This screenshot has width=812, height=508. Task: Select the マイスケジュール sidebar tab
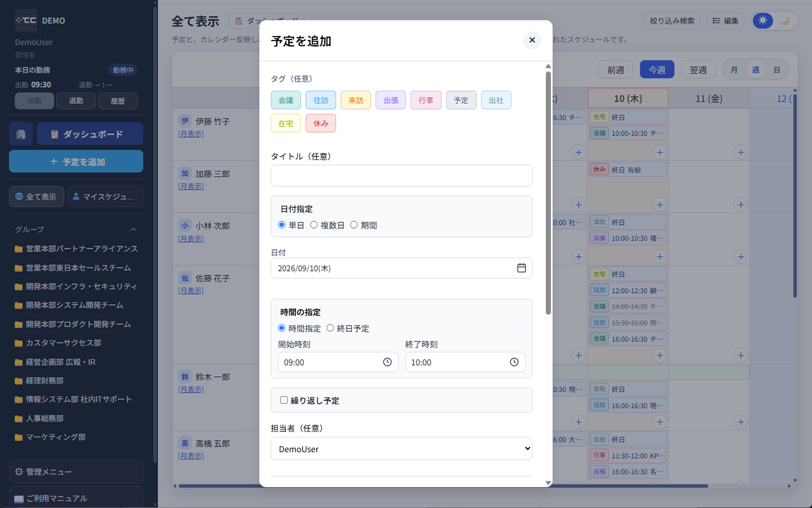pos(105,196)
